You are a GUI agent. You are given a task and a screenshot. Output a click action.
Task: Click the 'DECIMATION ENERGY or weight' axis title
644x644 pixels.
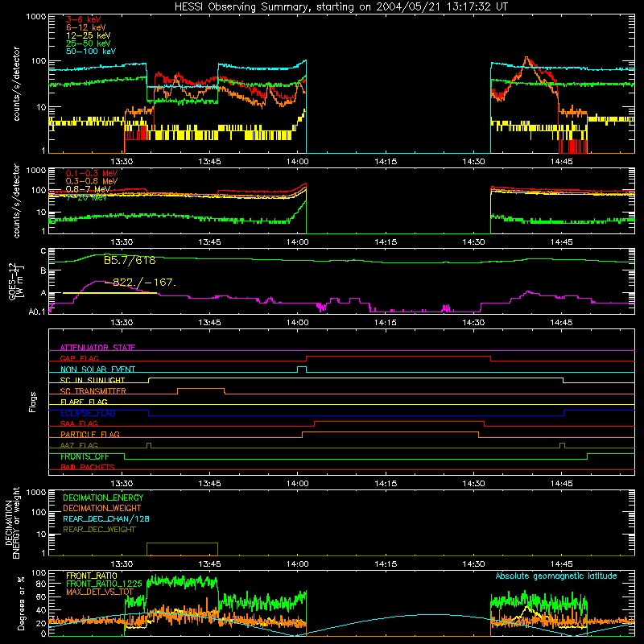tap(12, 522)
